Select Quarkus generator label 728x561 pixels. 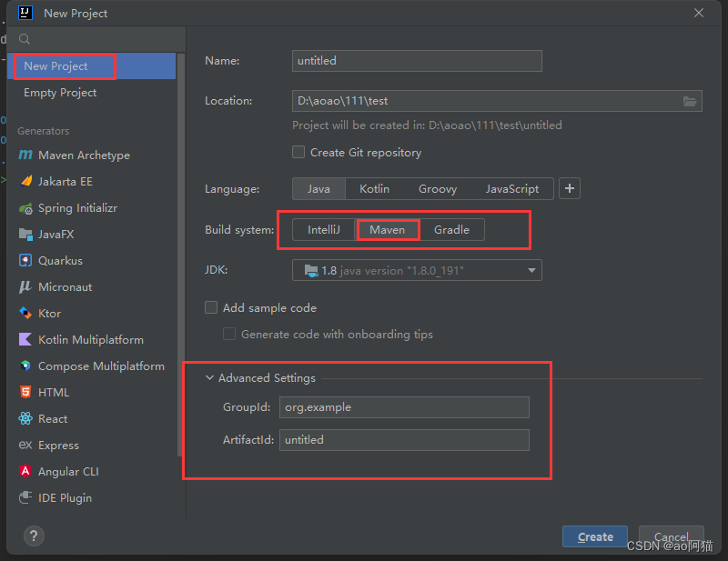click(60, 261)
